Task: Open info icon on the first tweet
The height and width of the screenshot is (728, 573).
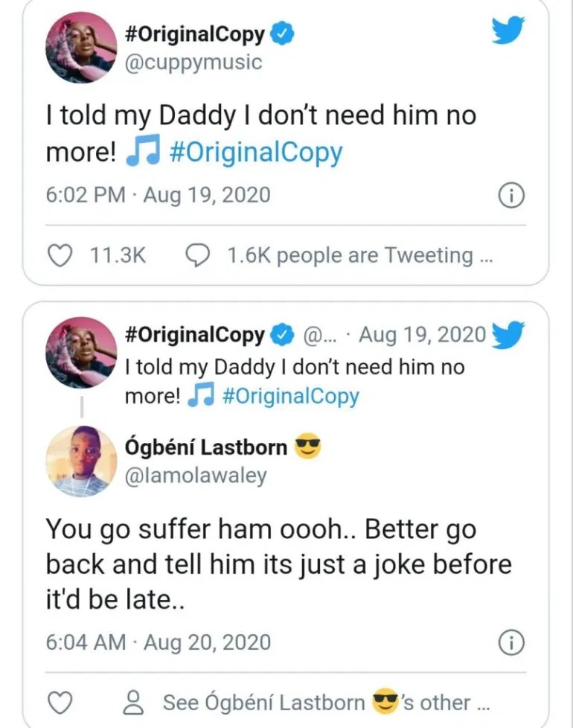Action: tap(511, 196)
